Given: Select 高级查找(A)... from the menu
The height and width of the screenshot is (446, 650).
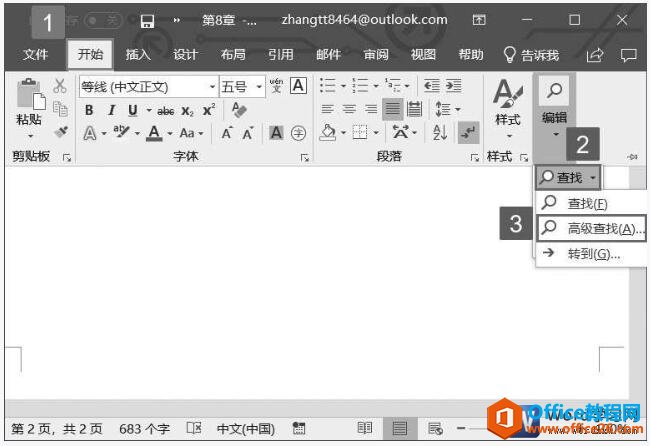Looking at the screenshot, I should [591, 229].
